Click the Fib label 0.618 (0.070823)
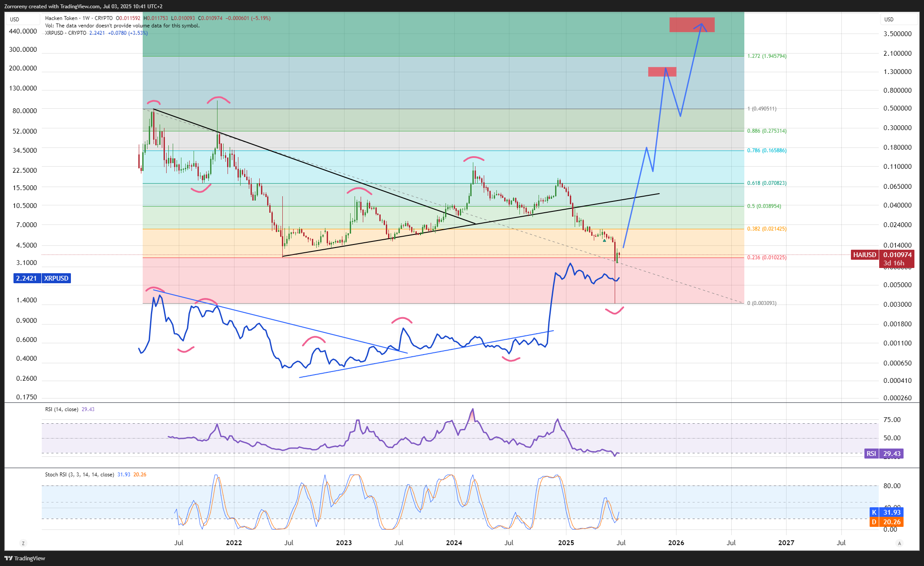The image size is (924, 566). [x=767, y=183]
